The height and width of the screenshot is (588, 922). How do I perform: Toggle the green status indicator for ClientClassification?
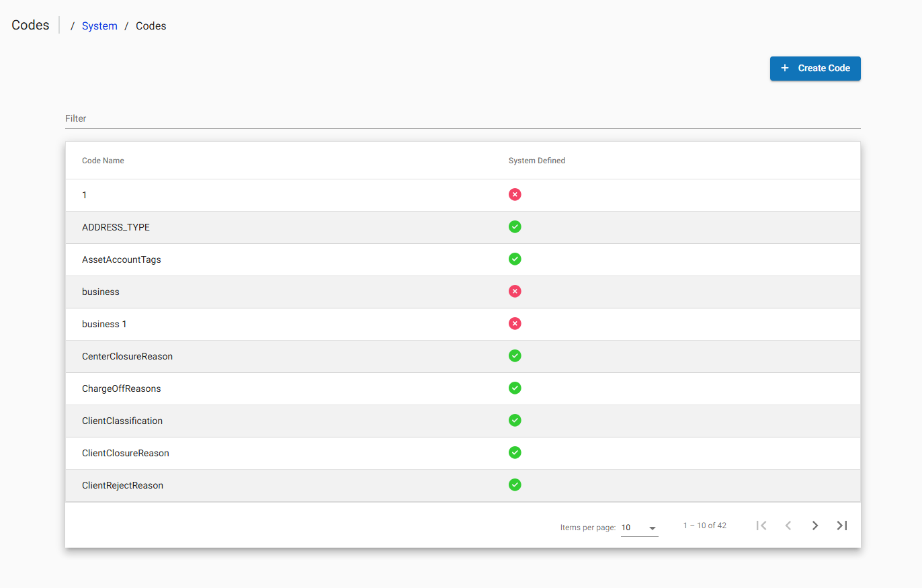515,420
